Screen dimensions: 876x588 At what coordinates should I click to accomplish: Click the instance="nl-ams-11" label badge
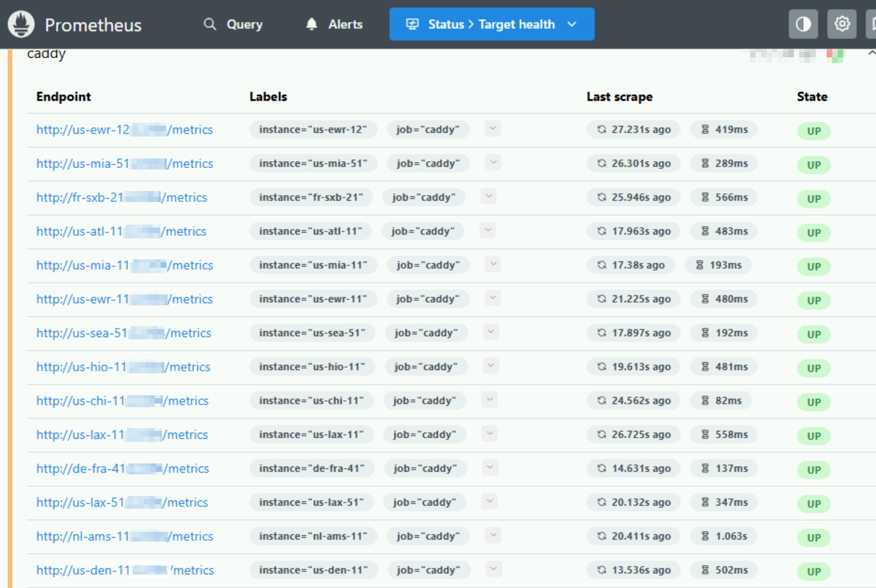tap(313, 536)
